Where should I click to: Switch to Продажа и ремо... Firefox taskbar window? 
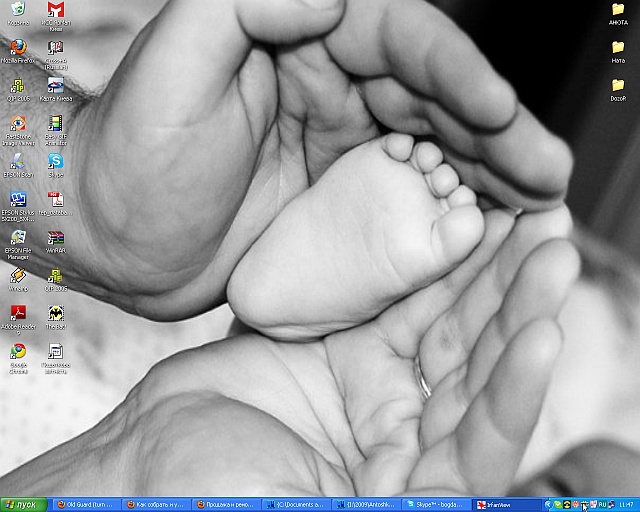coord(227,505)
